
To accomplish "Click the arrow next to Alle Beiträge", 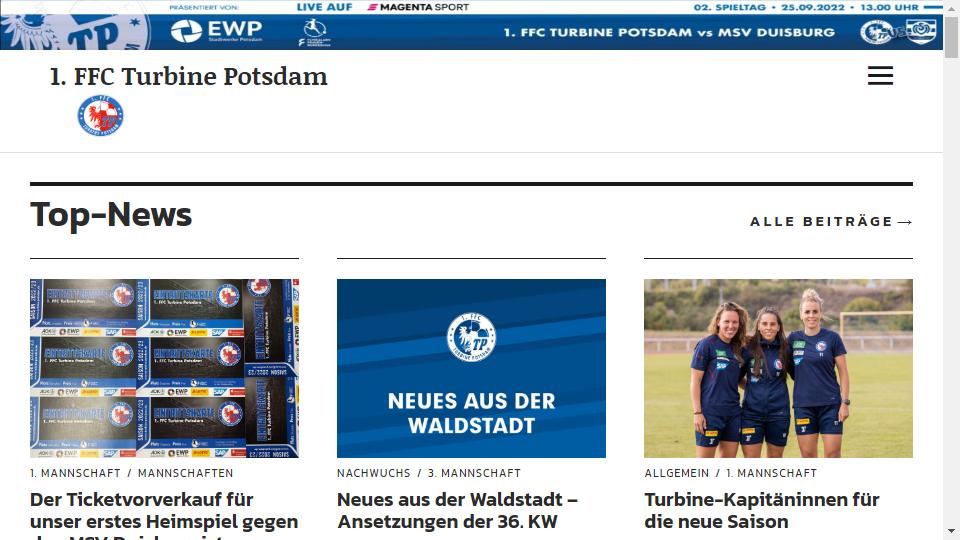I will (x=905, y=222).
